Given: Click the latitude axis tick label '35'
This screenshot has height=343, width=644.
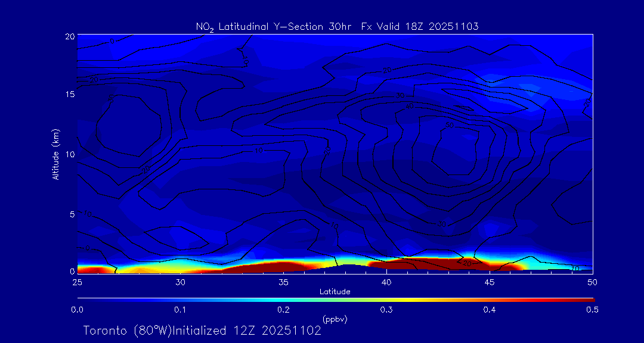Looking at the screenshot, I should click(283, 282).
